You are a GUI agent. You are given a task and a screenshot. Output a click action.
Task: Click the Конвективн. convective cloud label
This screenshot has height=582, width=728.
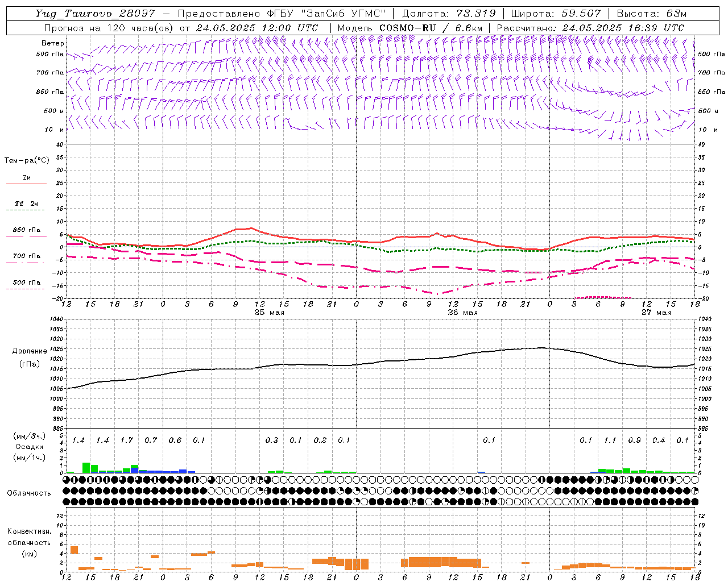coord(29,531)
